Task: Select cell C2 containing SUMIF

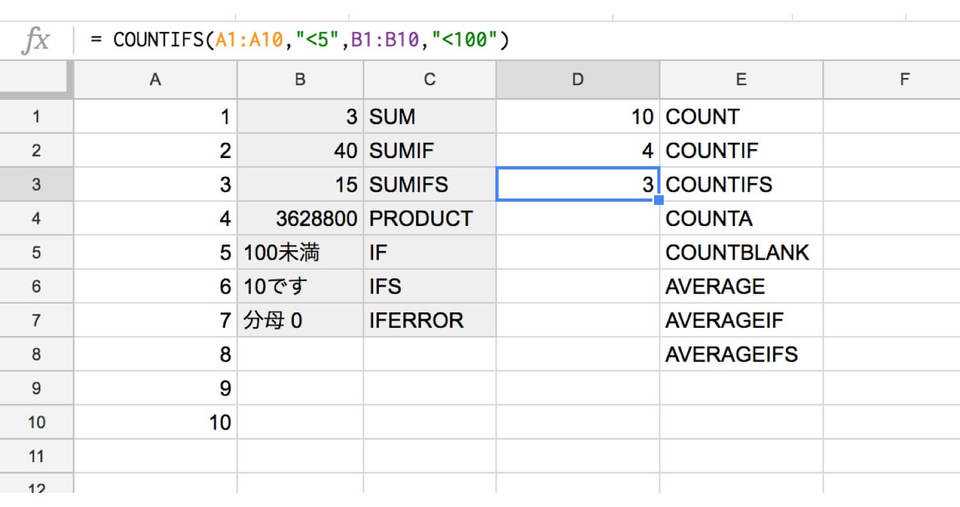Action: pyautogui.click(x=430, y=151)
